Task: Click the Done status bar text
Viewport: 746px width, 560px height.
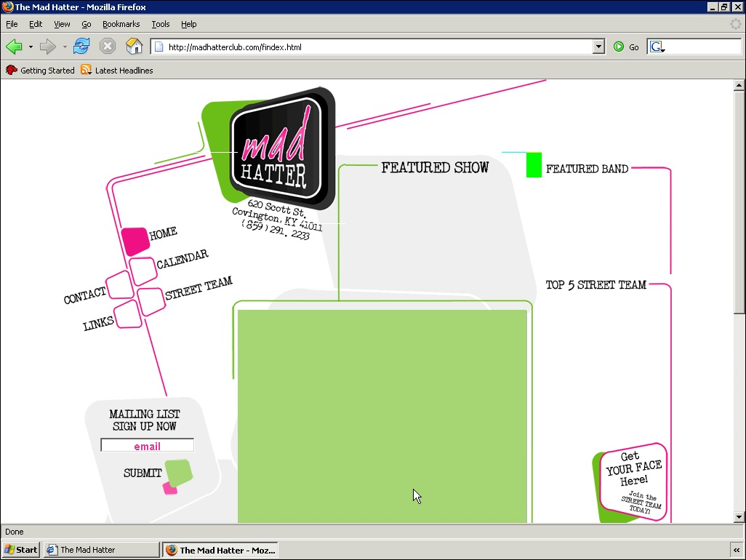Action: (15, 532)
